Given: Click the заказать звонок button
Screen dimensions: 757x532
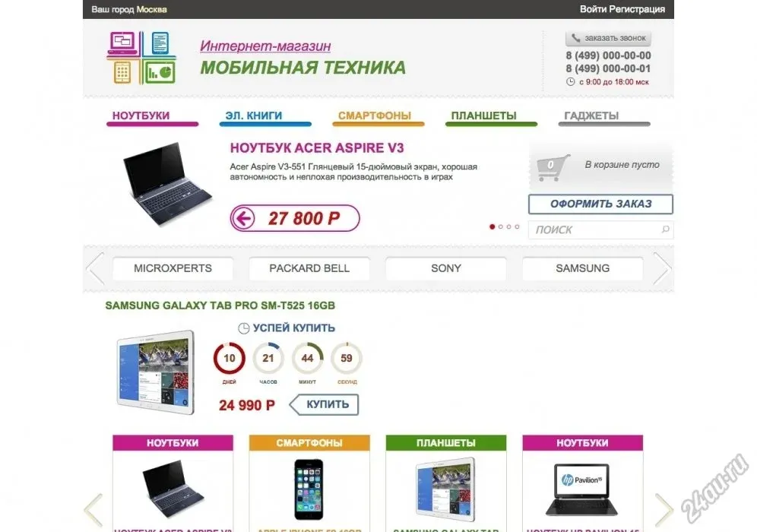Looking at the screenshot, I should pos(608,38).
